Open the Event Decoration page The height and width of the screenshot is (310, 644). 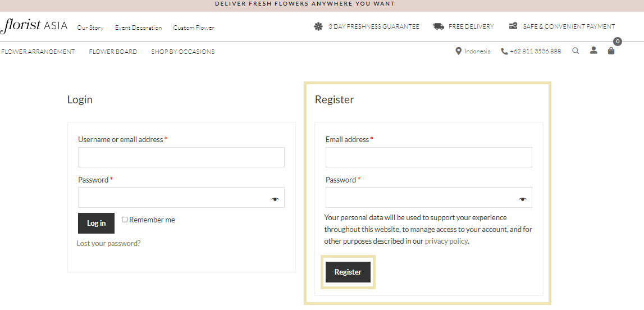pyautogui.click(x=139, y=28)
